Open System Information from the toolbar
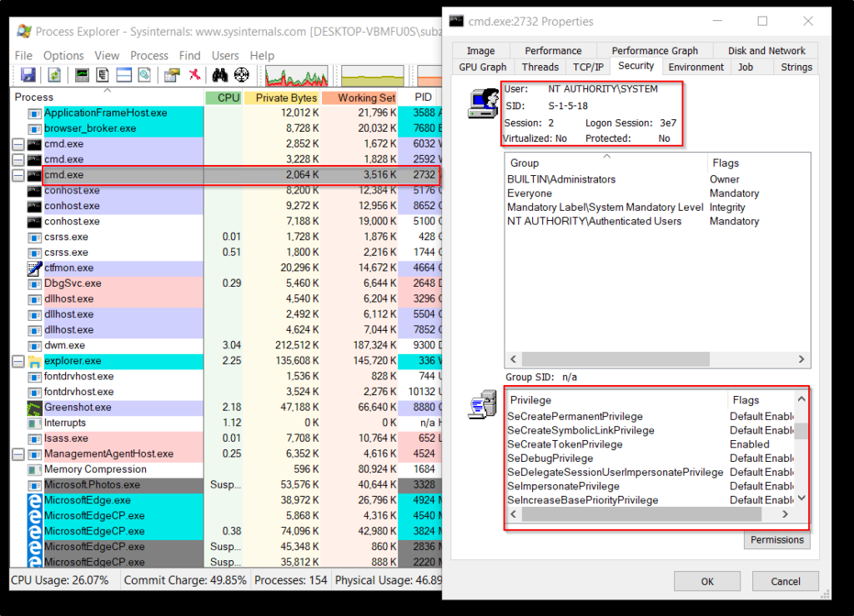The width and height of the screenshot is (854, 616). pos(82,76)
